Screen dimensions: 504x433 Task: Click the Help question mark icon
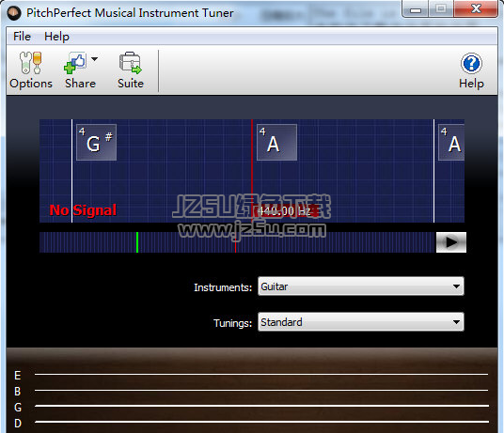(471, 63)
